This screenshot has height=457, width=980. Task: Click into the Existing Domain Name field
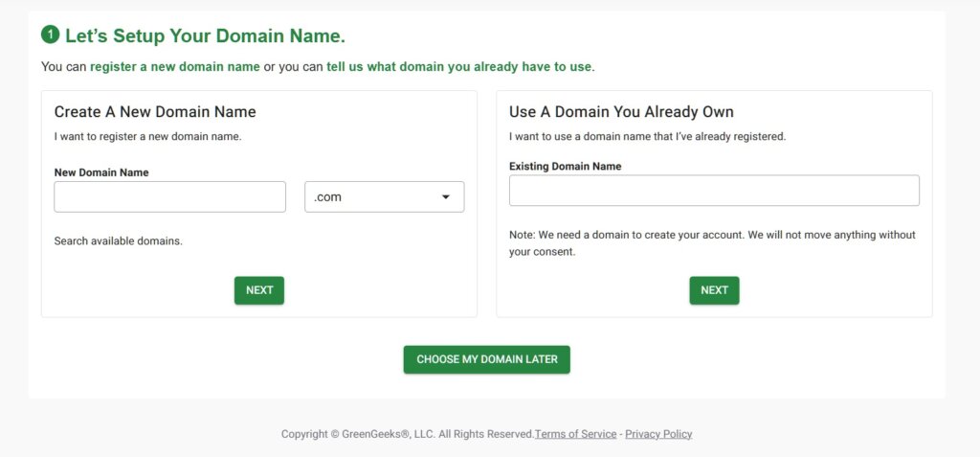tap(714, 191)
